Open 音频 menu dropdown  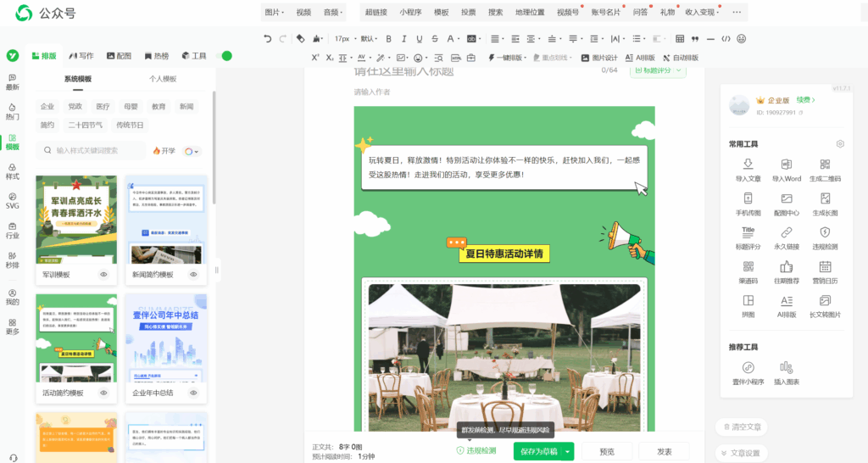[x=332, y=12]
